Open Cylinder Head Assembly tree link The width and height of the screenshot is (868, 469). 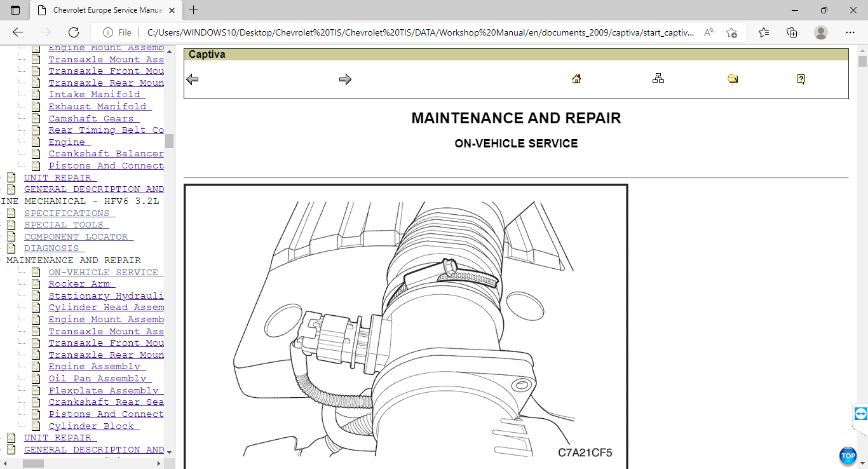click(105, 308)
